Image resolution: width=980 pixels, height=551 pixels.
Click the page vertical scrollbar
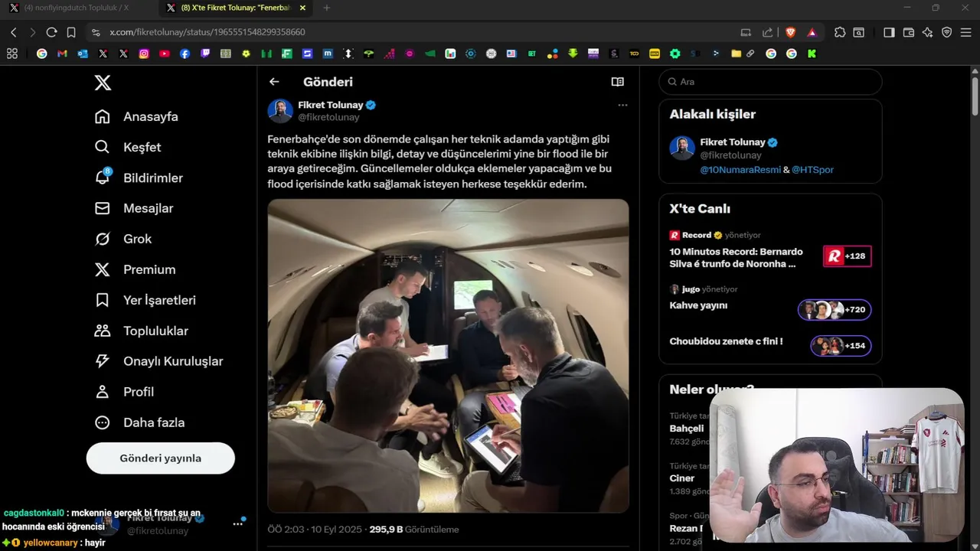point(975,96)
